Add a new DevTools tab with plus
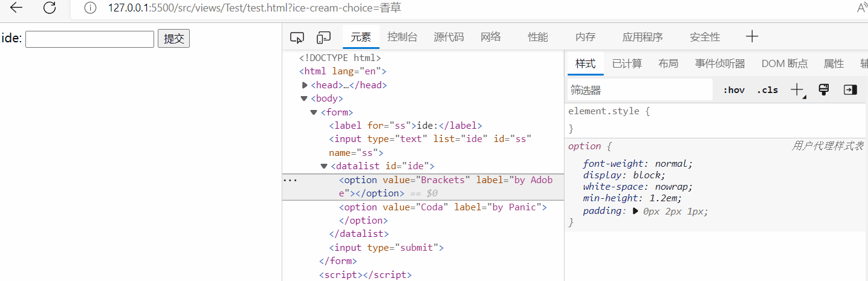The height and width of the screenshot is (281, 868). [x=752, y=37]
